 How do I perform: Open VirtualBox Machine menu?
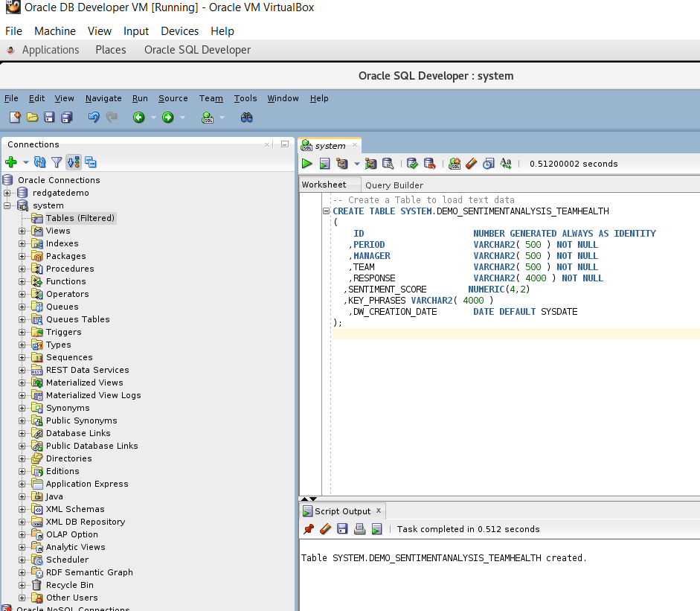[x=55, y=31]
